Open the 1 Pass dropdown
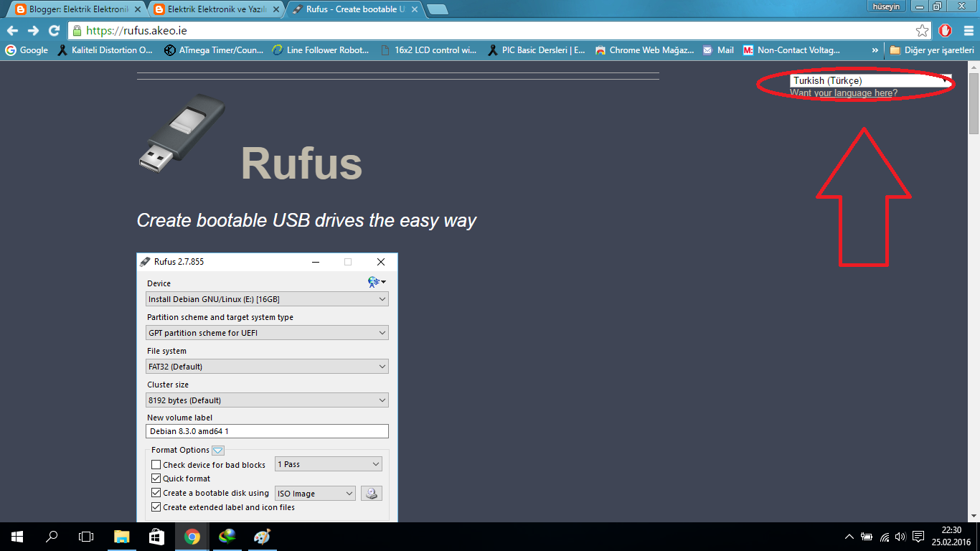This screenshot has height=551, width=980. [x=329, y=464]
